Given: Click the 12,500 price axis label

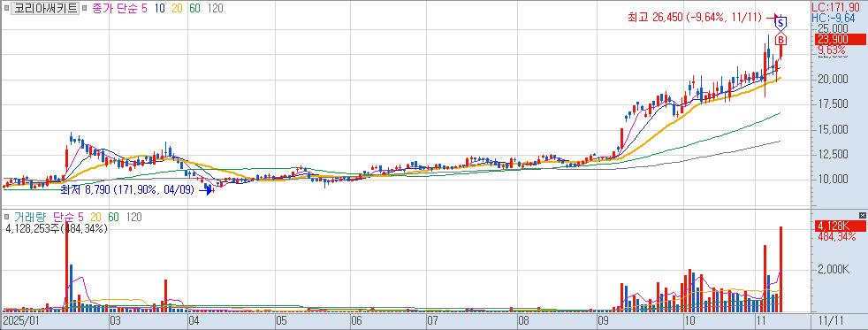Looking at the screenshot, I should (x=833, y=154).
